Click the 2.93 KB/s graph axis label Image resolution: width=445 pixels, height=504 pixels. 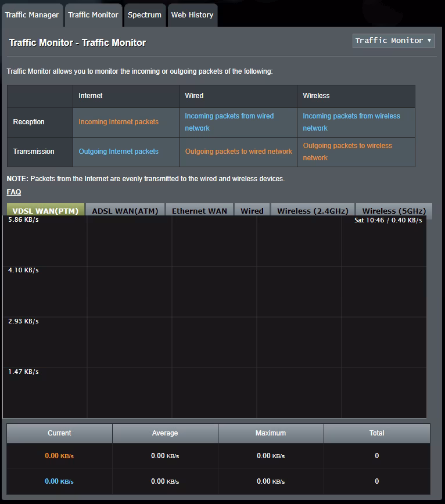coord(23,321)
